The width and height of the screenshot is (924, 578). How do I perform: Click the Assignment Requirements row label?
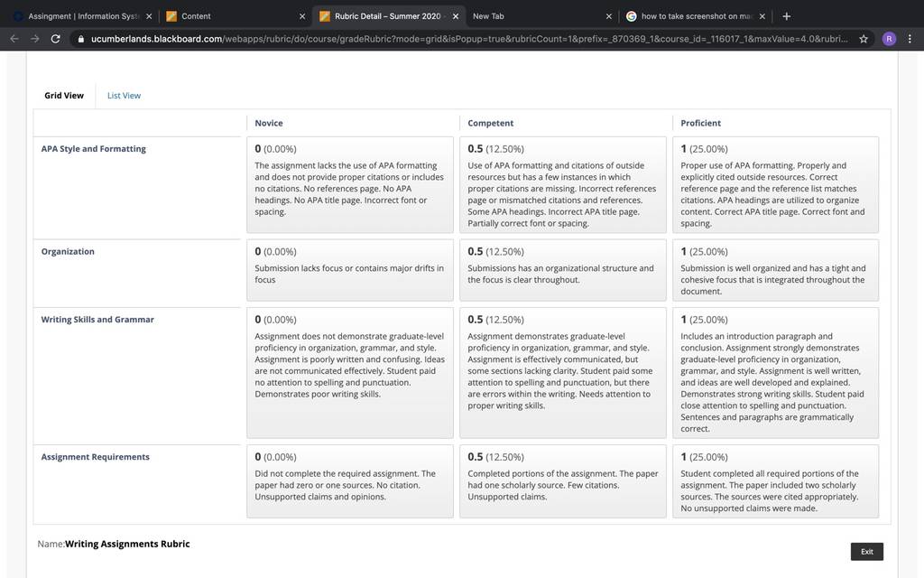click(95, 457)
